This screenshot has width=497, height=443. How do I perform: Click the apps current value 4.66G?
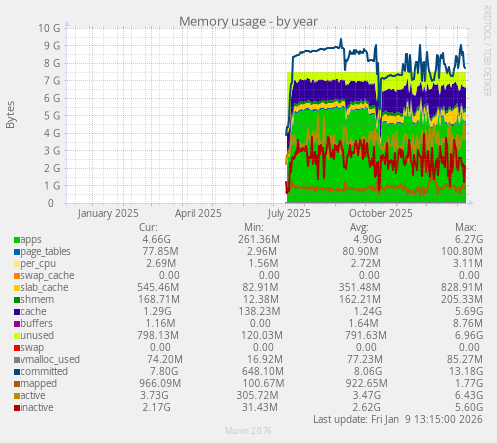156,239
